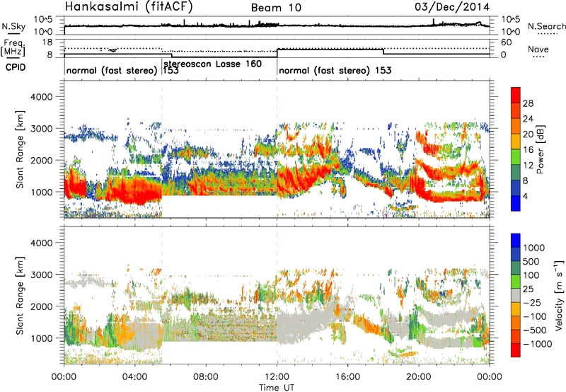Click 'Slant Range [km]' label of power panel
Viewport: 566px width, 392px height.
(x=20, y=149)
